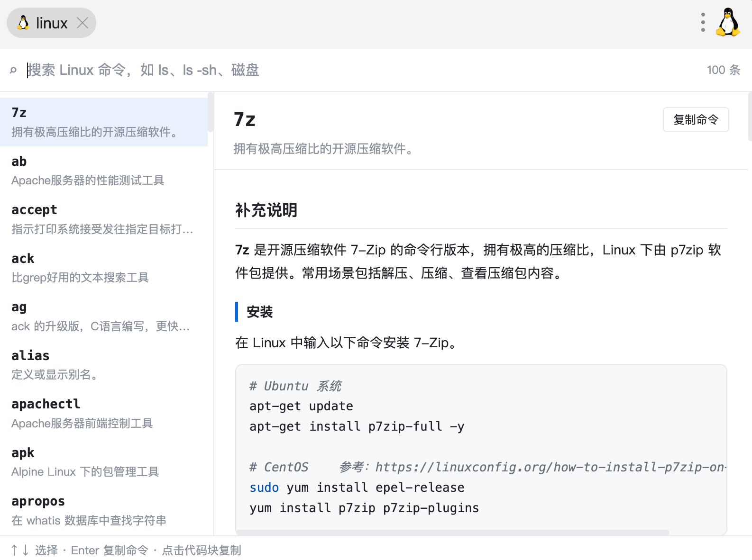Focus the Linux command search field

pos(360,70)
